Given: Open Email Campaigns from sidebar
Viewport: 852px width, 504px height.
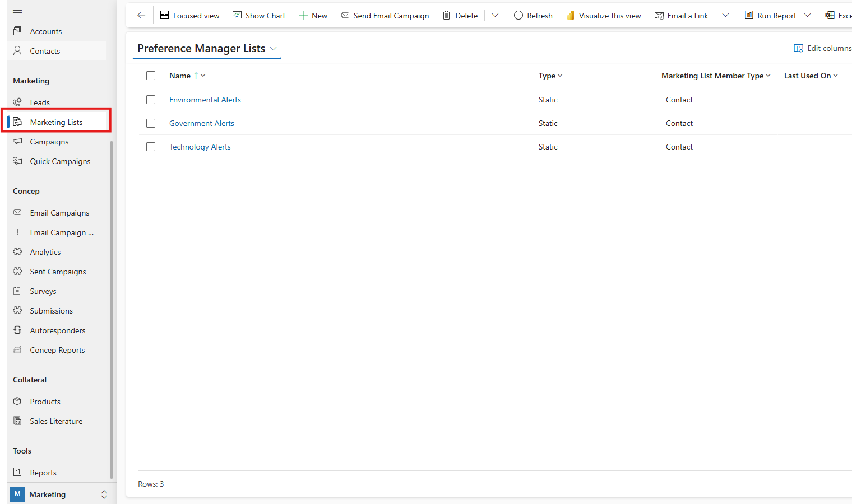Looking at the screenshot, I should [x=59, y=212].
